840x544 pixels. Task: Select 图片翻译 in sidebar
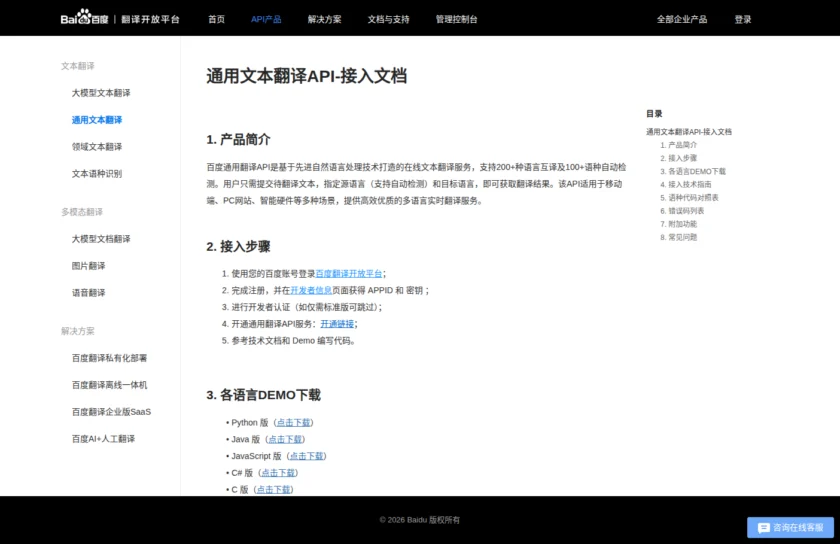point(88,265)
